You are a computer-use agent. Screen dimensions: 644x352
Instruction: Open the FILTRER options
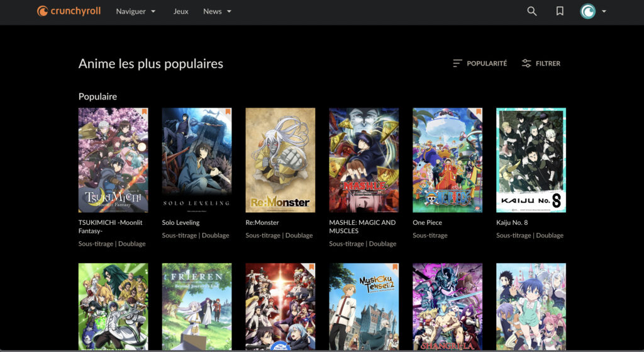click(x=541, y=64)
